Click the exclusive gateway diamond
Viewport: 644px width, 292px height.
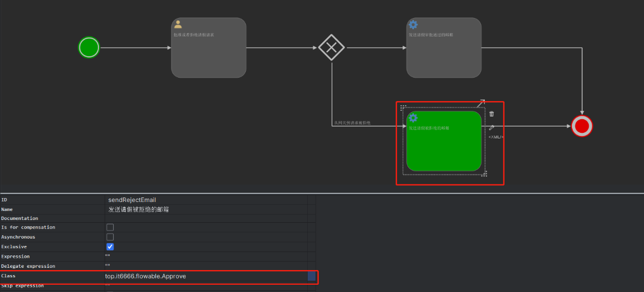click(x=331, y=47)
